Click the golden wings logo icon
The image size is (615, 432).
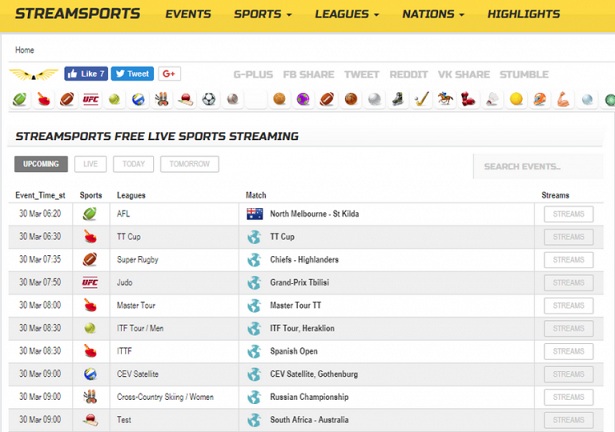click(x=34, y=74)
